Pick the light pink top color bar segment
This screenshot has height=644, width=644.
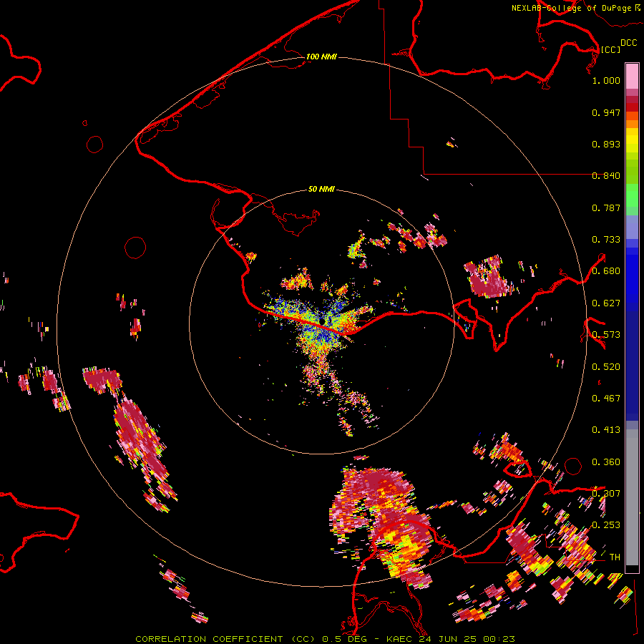tap(632, 76)
